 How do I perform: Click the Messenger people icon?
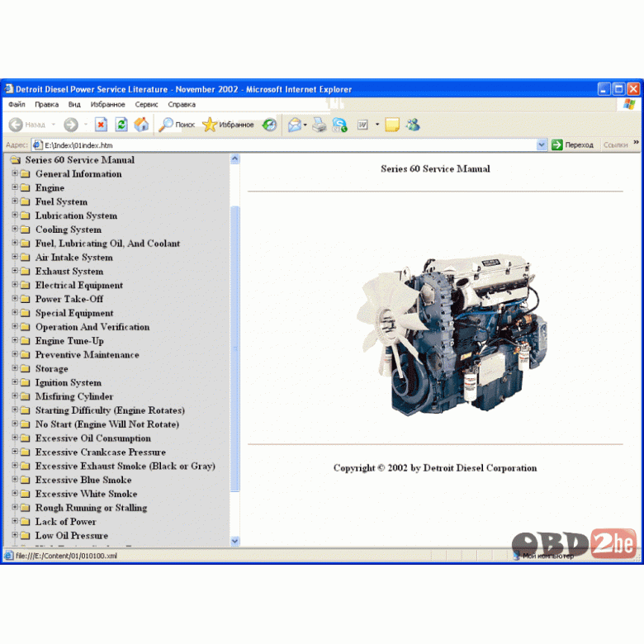click(x=413, y=125)
